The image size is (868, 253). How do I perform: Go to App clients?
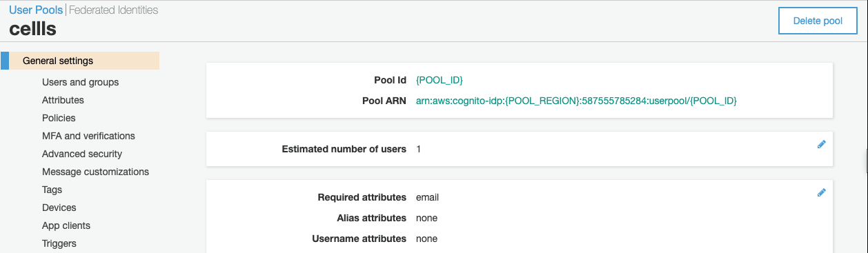point(66,225)
